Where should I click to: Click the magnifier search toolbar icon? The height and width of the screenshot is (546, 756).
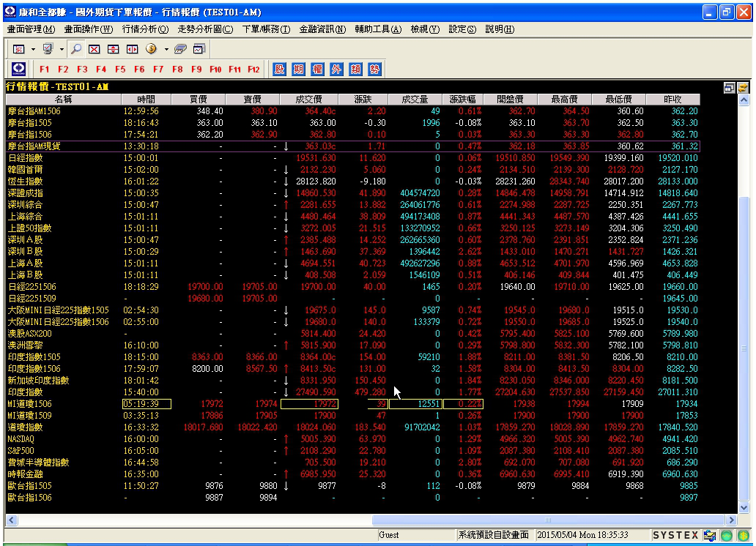(75, 49)
